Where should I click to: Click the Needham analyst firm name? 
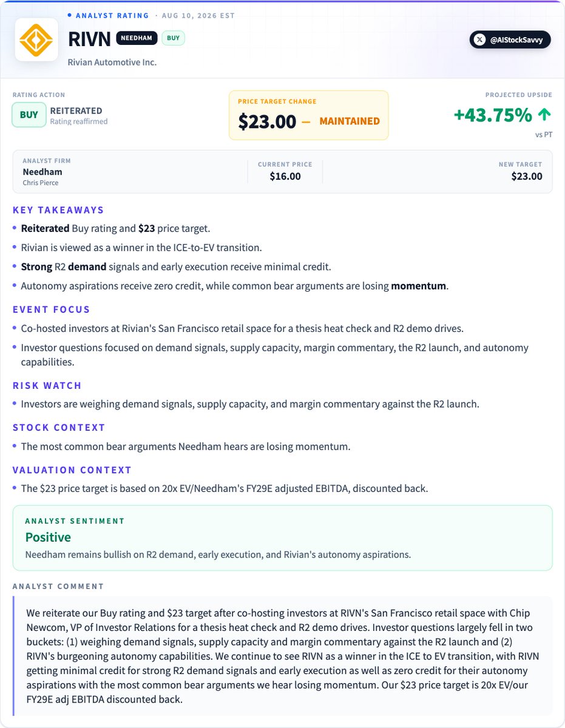point(42,172)
